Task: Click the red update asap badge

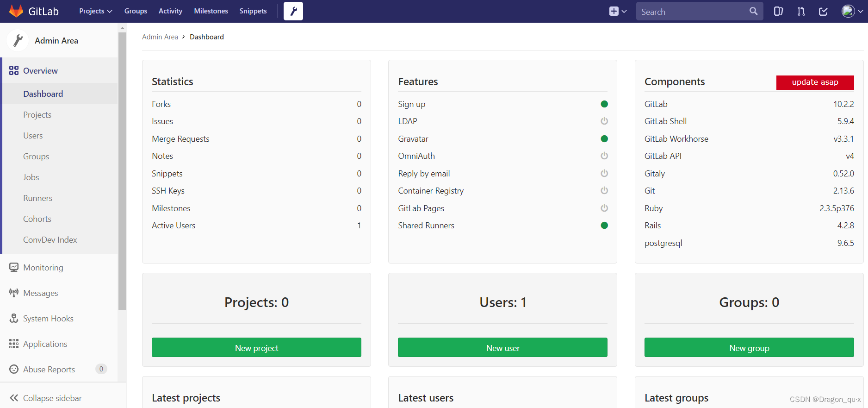Action: pyautogui.click(x=815, y=82)
